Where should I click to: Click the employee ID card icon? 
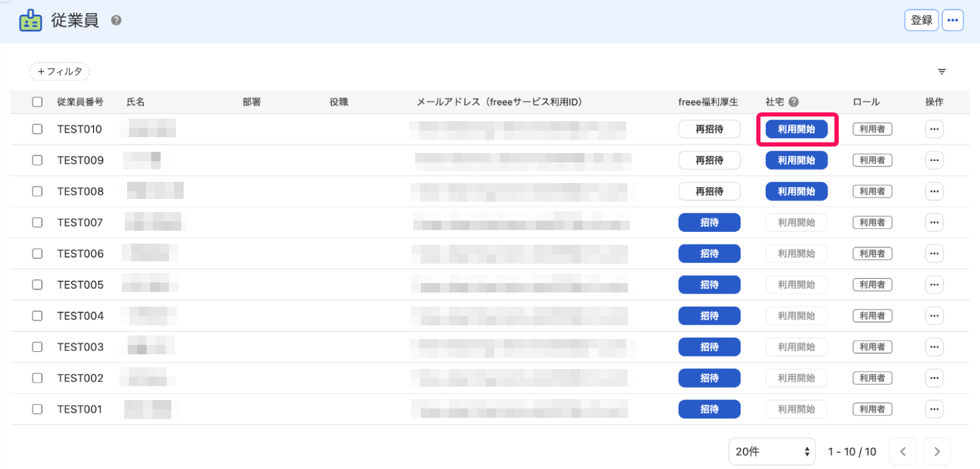31,21
